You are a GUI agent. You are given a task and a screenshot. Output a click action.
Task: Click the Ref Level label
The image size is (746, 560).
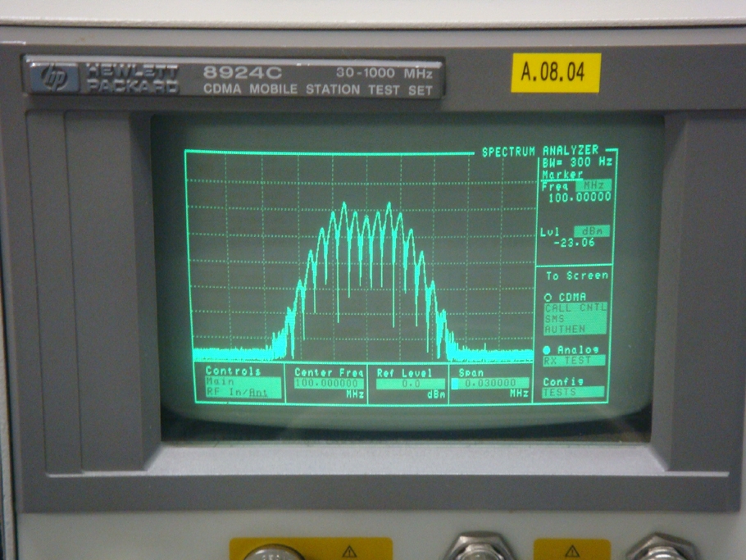404,374
